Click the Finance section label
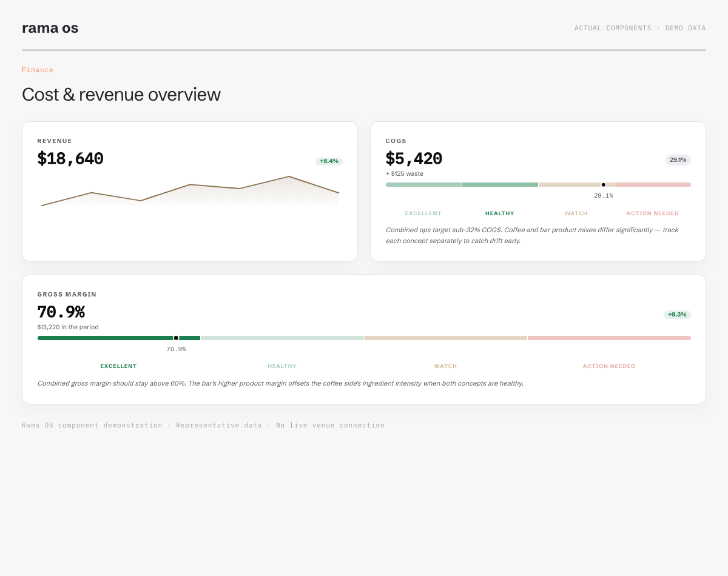Image resolution: width=728 pixels, height=576 pixels. (38, 70)
